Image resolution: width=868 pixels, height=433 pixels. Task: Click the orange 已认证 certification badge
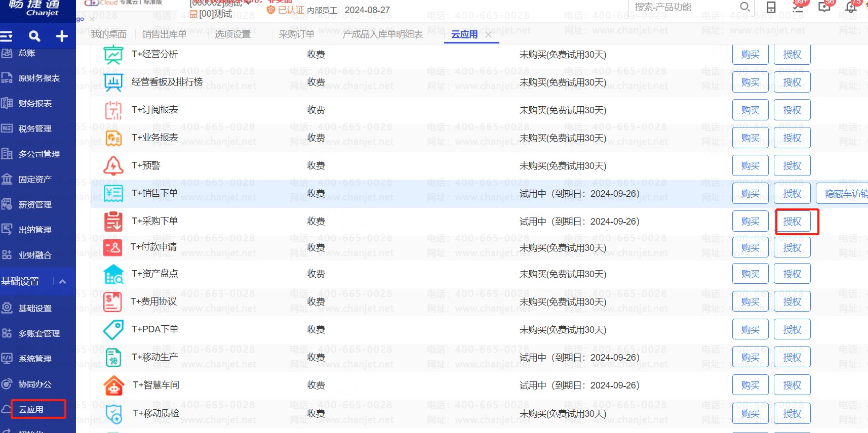tap(286, 10)
